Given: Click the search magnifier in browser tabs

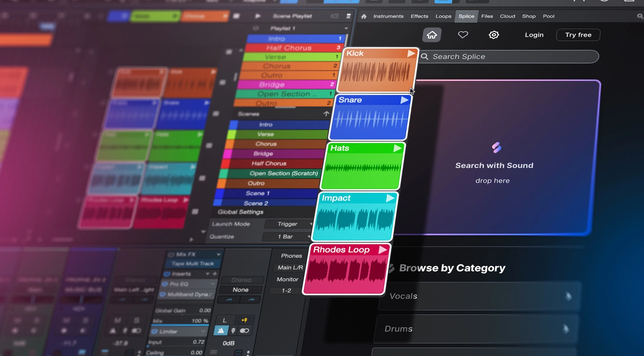Looking at the screenshot, I should click(x=640, y=16).
